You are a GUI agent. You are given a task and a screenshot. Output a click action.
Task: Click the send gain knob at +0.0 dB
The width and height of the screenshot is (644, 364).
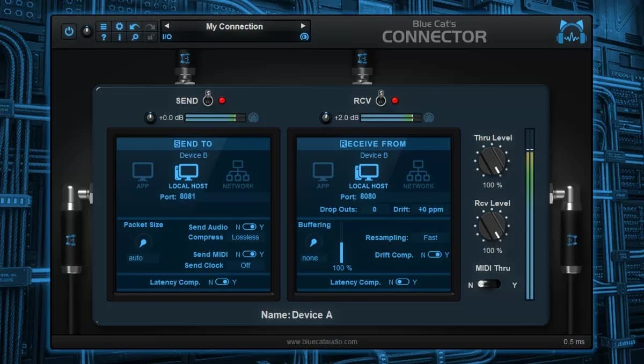(x=151, y=118)
